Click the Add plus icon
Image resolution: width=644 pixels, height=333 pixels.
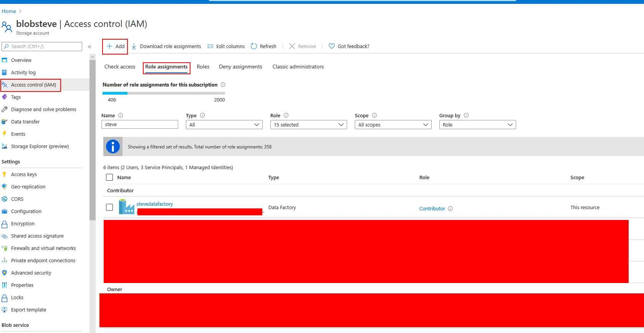point(109,46)
